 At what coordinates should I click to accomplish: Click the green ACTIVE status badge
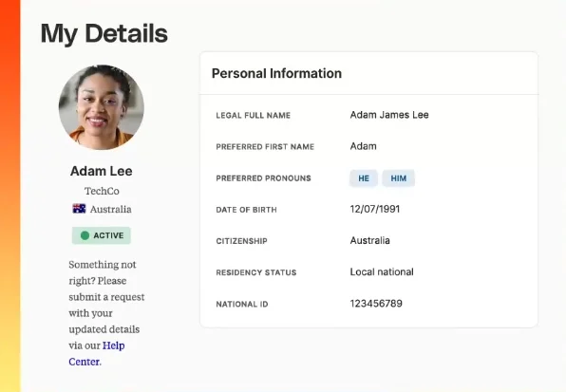tap(102, 235)
